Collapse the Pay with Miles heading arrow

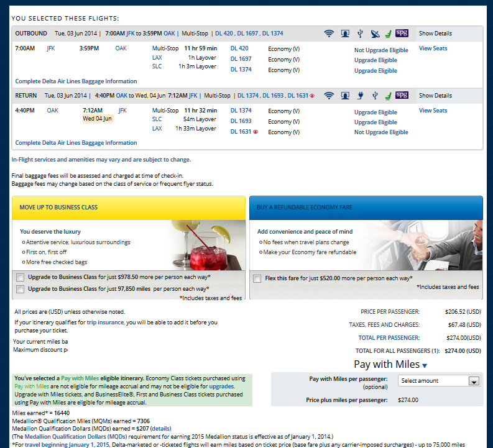click(x=425, y=365)
